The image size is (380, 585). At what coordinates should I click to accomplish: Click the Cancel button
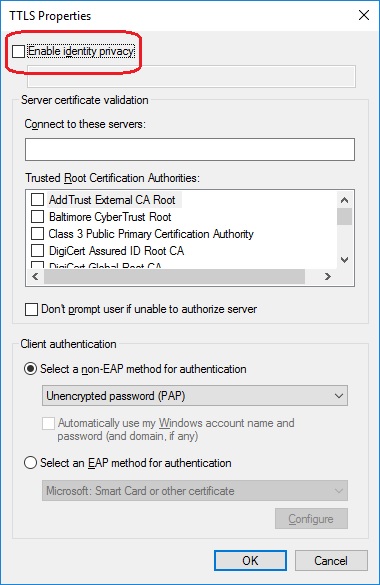click(x=331, y=560)
